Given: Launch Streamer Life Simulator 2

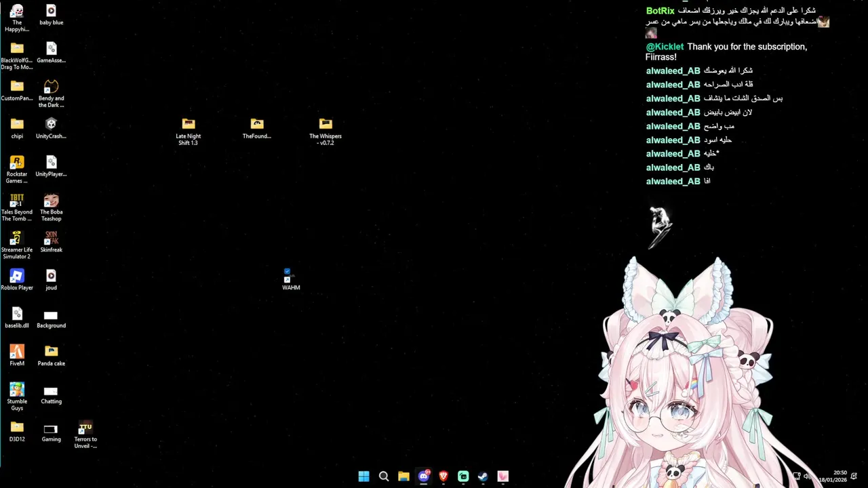Looking at the screenshot, I should point(17,246).
